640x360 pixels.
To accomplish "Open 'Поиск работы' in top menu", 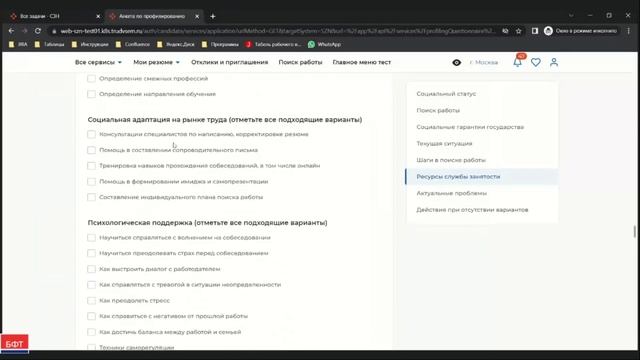I will click(300, 62).
